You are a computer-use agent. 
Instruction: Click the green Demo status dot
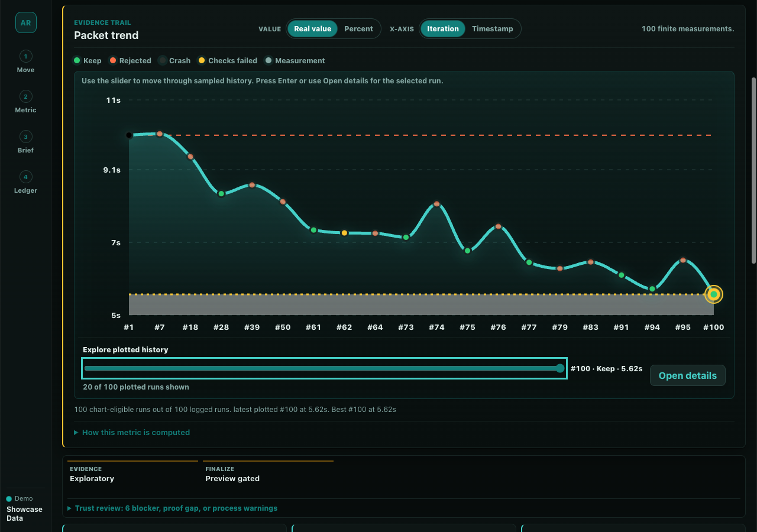(9, 499)
